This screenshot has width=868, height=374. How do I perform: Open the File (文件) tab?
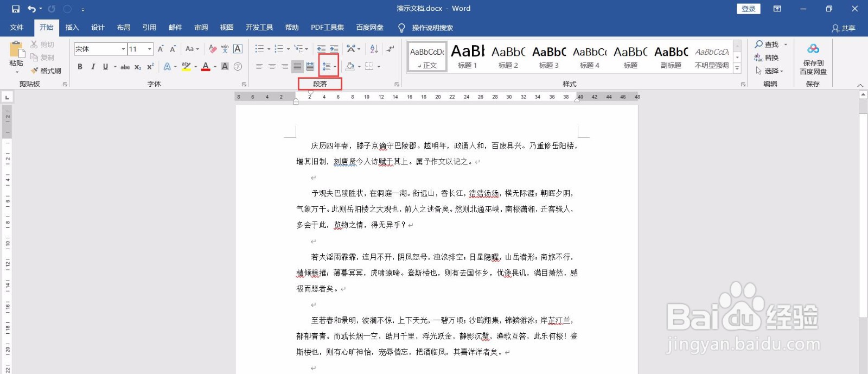pos(17,27)
